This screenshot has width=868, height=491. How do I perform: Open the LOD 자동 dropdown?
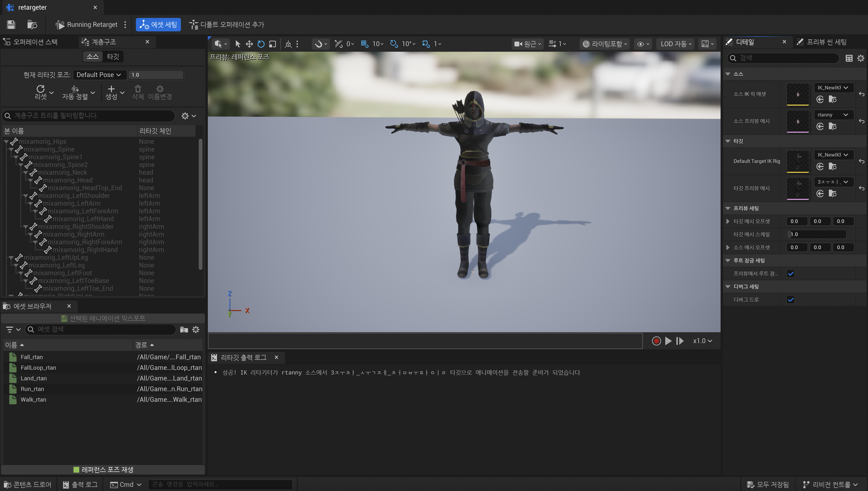click(x=675, y=44)
